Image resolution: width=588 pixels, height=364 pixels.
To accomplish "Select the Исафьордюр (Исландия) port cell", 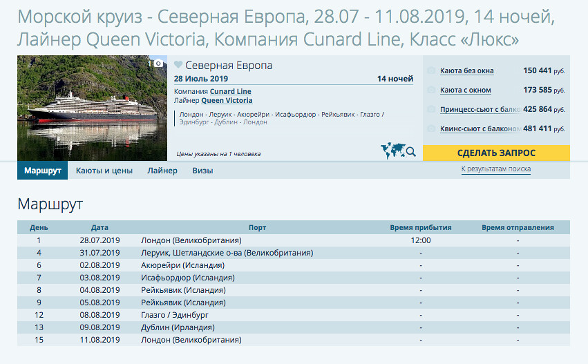I will point(188,278).
